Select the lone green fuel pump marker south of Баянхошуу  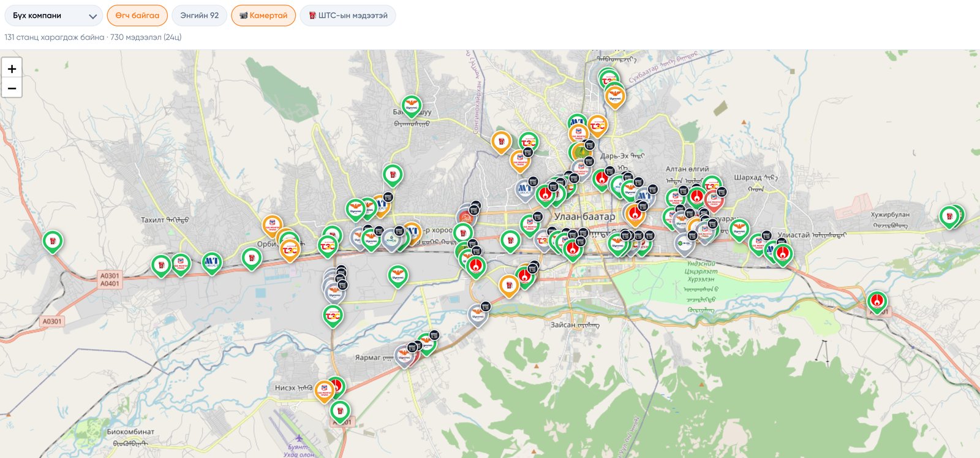393,175
